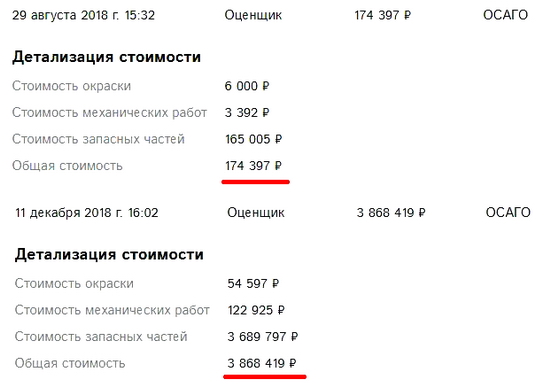Click the second ОСАГО label

tap(508, 213)
